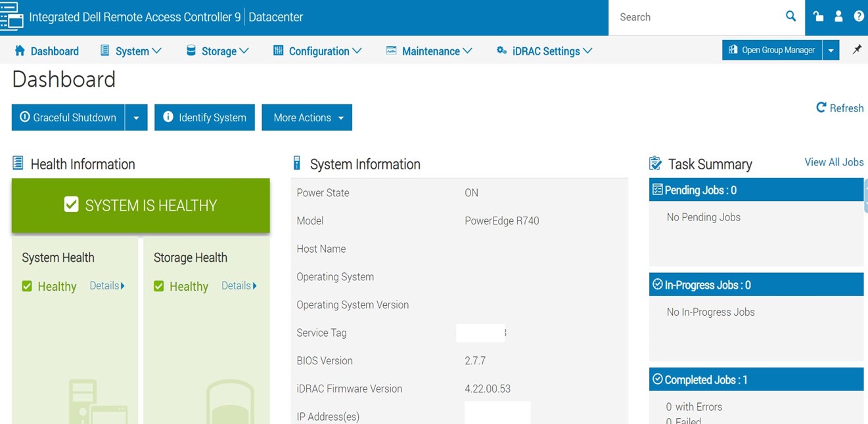Open the Storage menu
The height and width of the screenshot is (424, 868).
217,51
